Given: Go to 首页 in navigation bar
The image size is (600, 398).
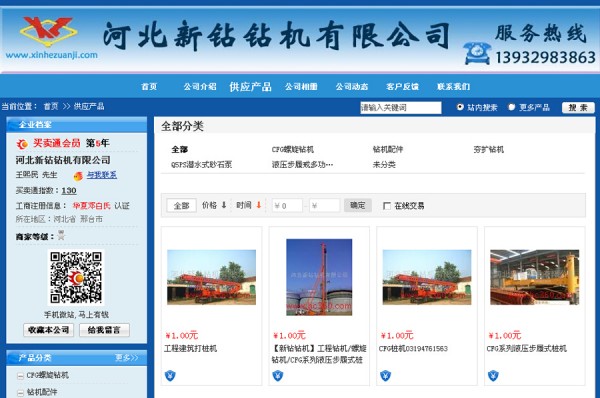Looking at the screenshot, I should tap(149, 86).
